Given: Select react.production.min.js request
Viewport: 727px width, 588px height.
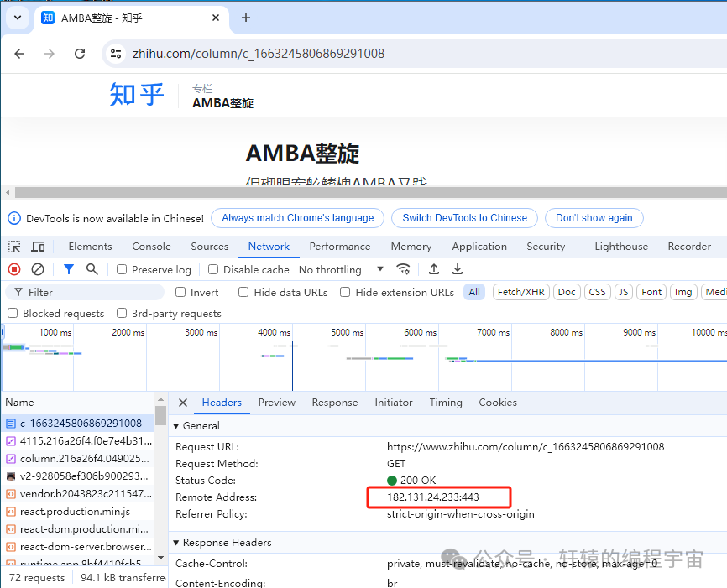Looking at the screenshot, I should point(77,512).
